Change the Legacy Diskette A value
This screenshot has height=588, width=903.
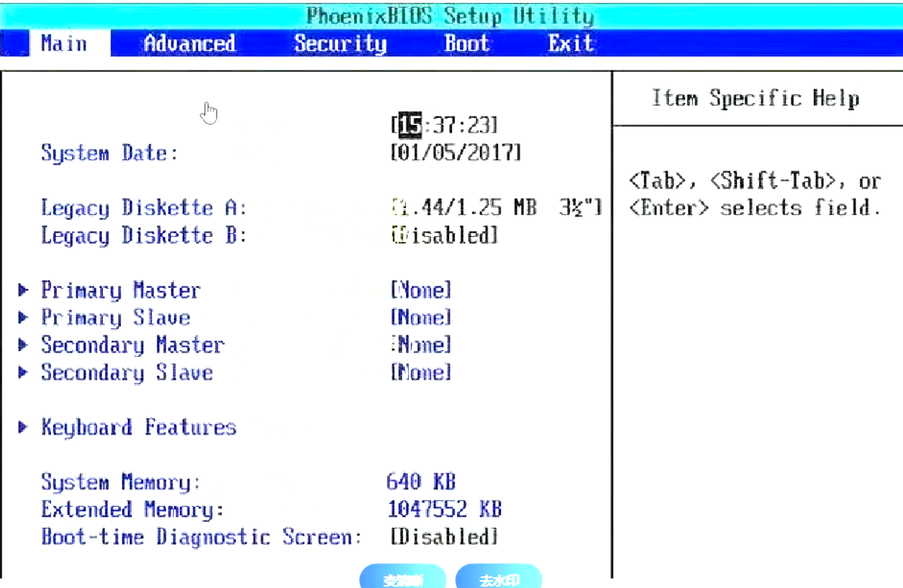pyautogui.click(x=496, y=208)
